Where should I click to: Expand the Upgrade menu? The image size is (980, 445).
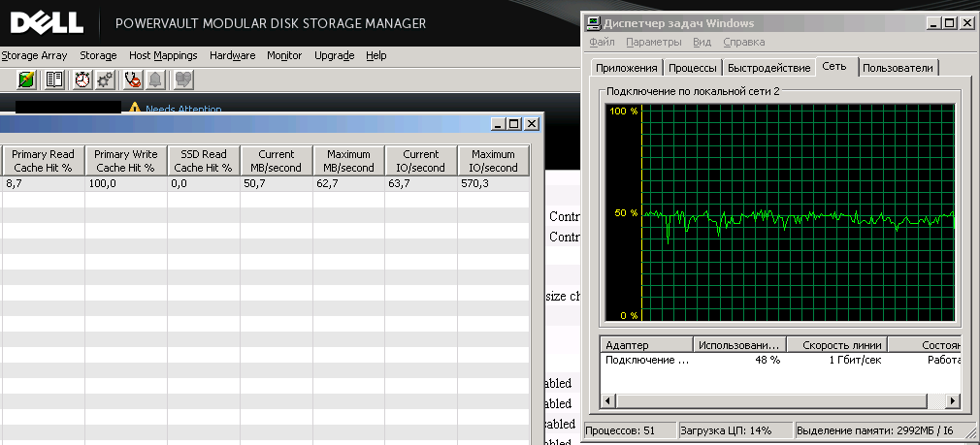(x=334, y=56)
